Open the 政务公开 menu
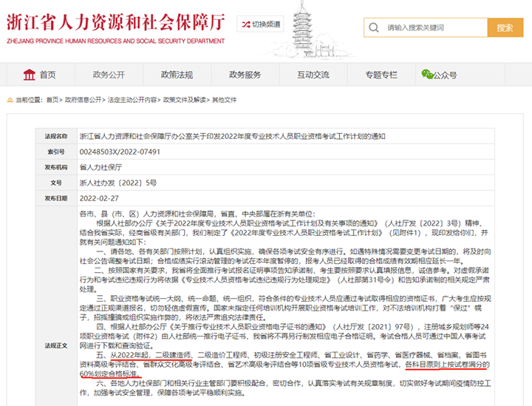 point(109,75)
